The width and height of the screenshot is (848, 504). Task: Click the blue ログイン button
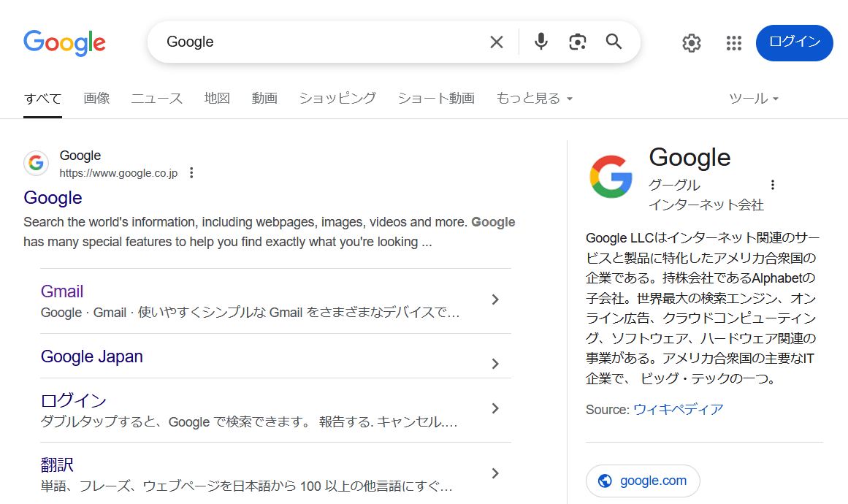(795, 42)
